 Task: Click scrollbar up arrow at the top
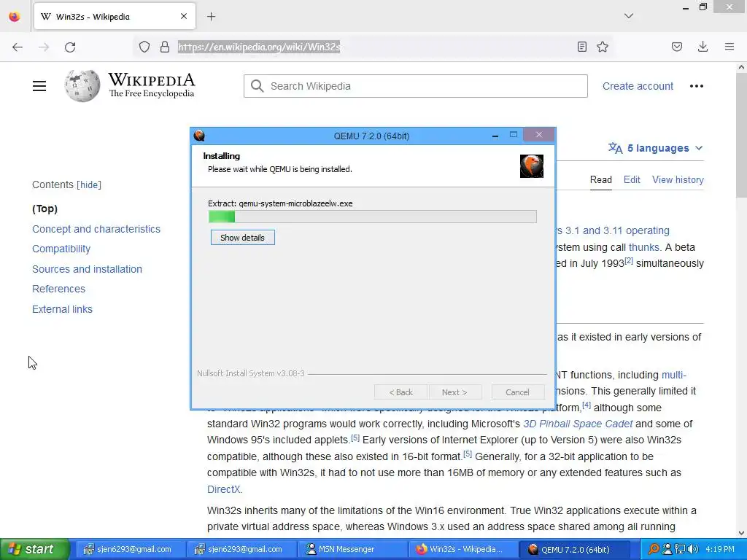point(741,67)
